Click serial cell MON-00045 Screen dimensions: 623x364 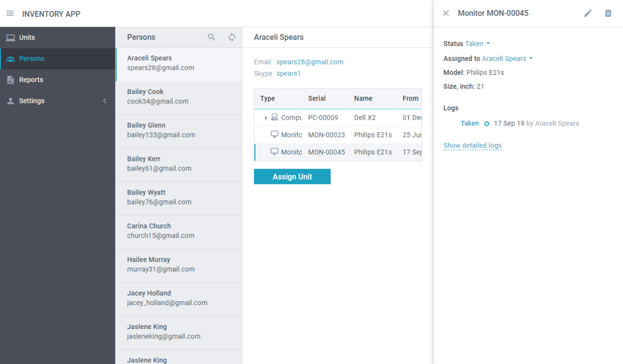pos(326,152)
